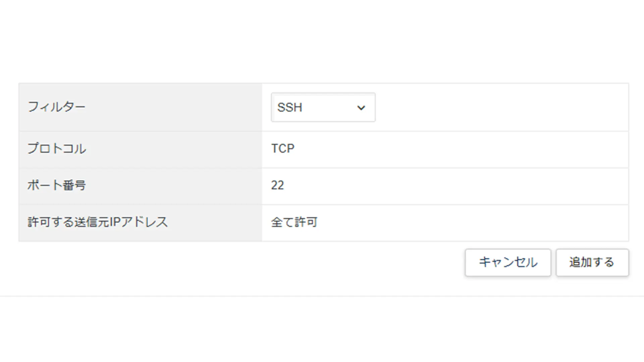644x362 pixels.
Task: Select the SSH text inside the combo box
Action: [x=290, y=108]
